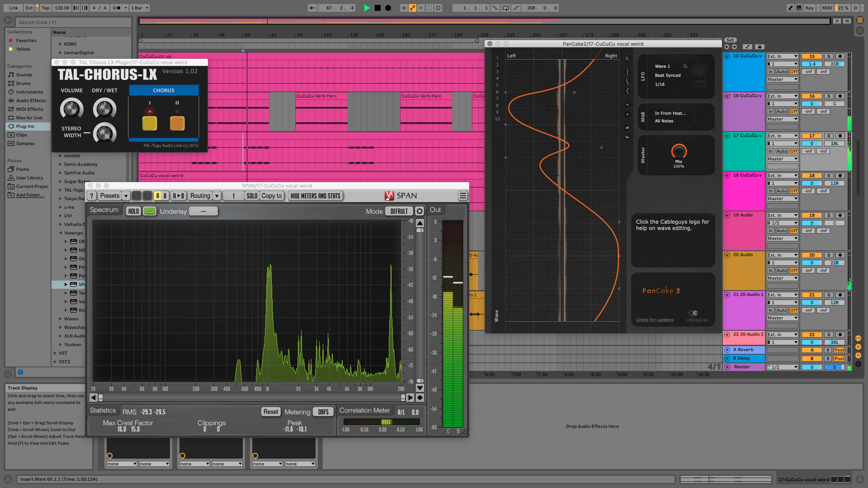Viewport: 868px width, 488px height.
Task: Click the Copy to button in SPAN
Action: [273, 196]
